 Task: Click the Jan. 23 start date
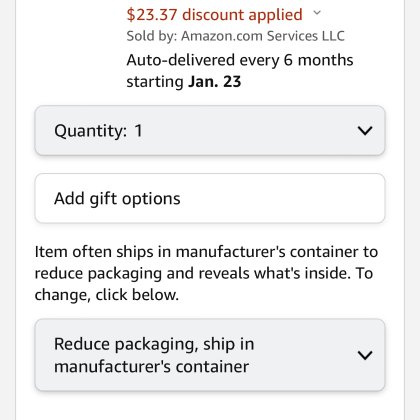tap(214, 82)
